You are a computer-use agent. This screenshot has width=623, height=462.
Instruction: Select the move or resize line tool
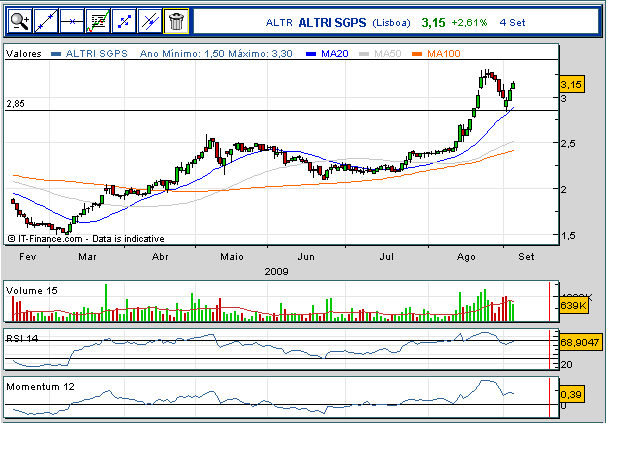(124, 21)
